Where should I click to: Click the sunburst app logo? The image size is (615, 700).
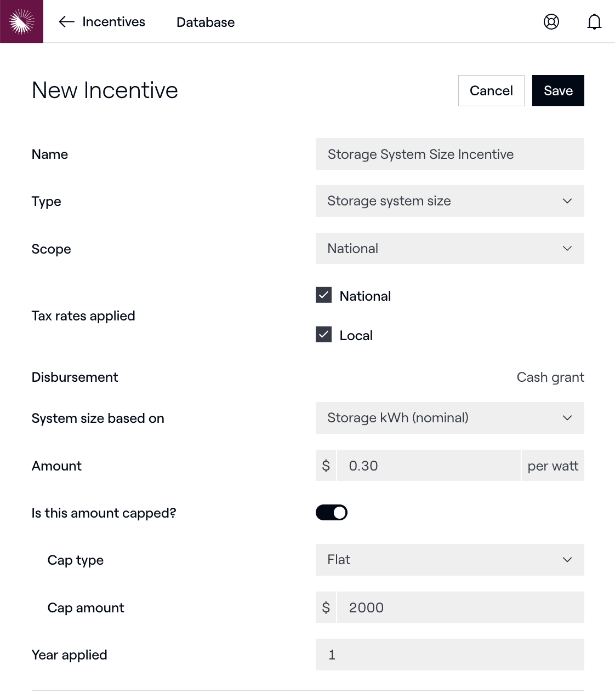click(21, 21)
